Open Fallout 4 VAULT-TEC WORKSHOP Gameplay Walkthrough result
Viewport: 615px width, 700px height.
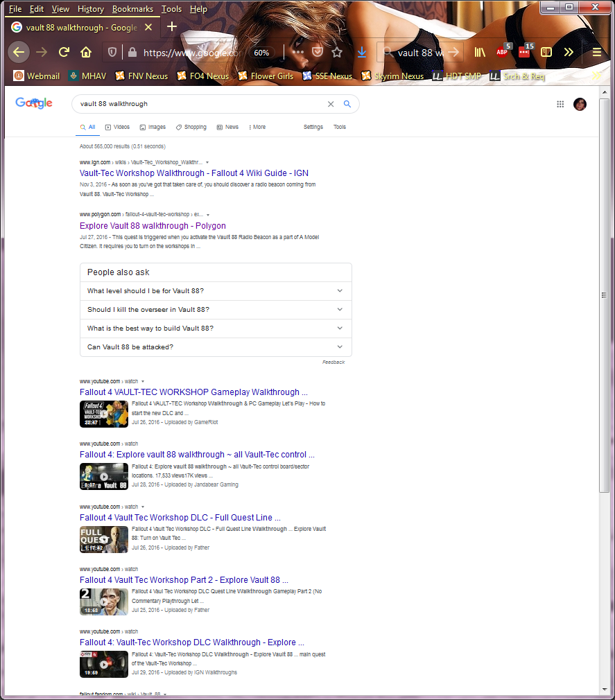(193, 392)
